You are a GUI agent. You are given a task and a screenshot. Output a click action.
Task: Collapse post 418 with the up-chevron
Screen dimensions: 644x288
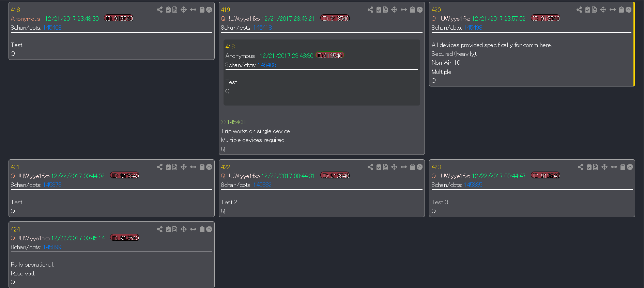(x=209, y=10)
